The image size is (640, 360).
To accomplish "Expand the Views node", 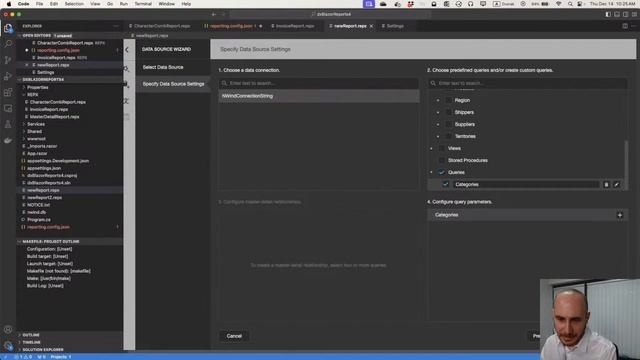I will point(431,149).
